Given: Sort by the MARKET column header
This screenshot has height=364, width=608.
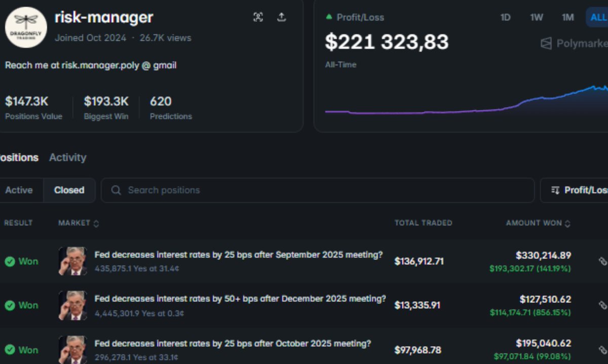Looking at the screenshot, I should (x=79, y=223).
